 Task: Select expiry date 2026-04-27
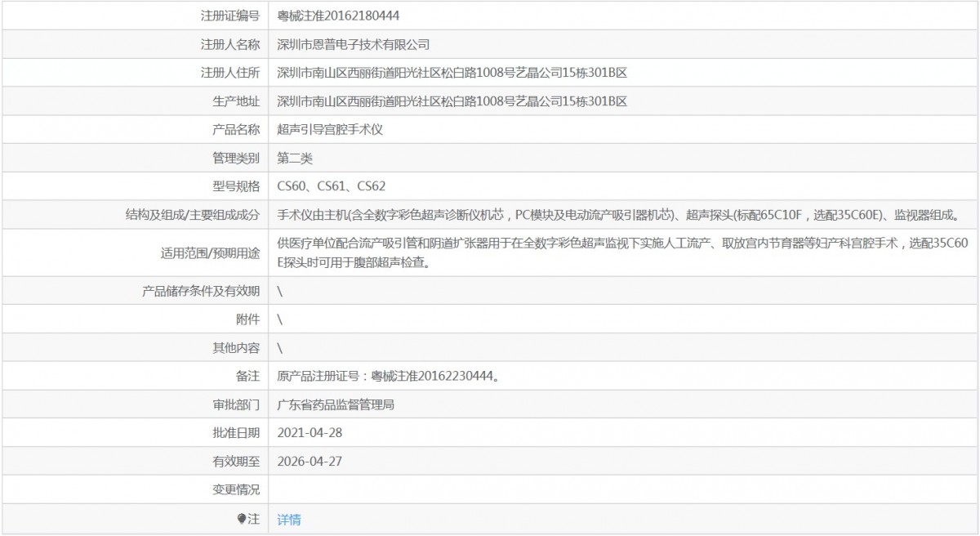(x=310, y=462)
